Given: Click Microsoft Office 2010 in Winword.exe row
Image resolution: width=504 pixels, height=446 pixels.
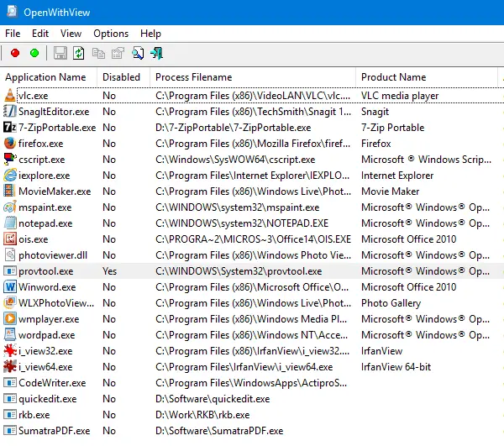Looking at the screenshot, I should click(408, 287).
